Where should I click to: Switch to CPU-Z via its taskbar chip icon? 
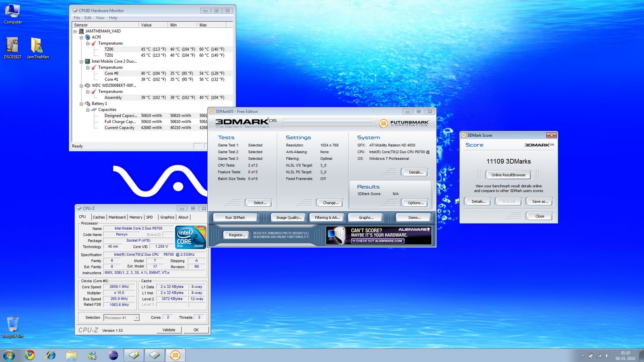pyautogui.click(x=155, y=355)
